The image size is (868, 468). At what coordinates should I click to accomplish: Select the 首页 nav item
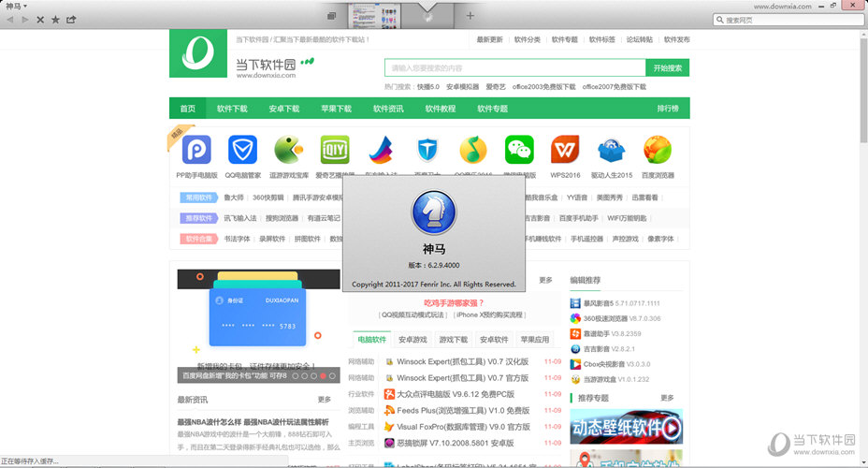[188, 109]
